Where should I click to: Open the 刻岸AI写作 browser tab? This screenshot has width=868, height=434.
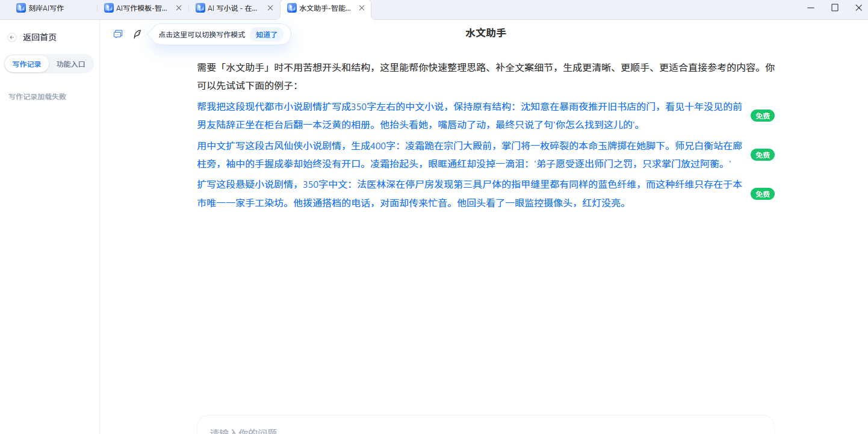[x=48, y=8]
